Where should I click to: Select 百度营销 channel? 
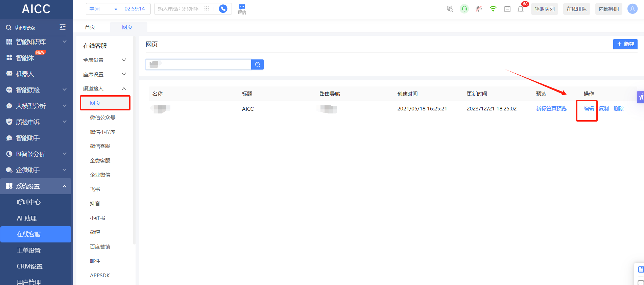click(x=100, y=247)
